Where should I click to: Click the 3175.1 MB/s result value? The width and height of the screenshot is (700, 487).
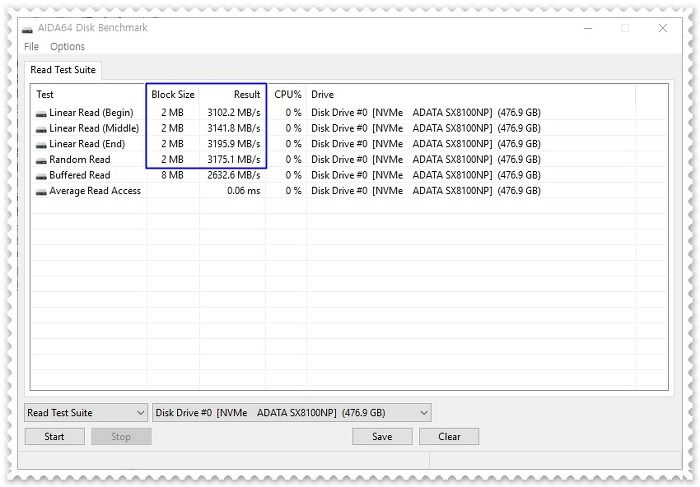[233, 159]
